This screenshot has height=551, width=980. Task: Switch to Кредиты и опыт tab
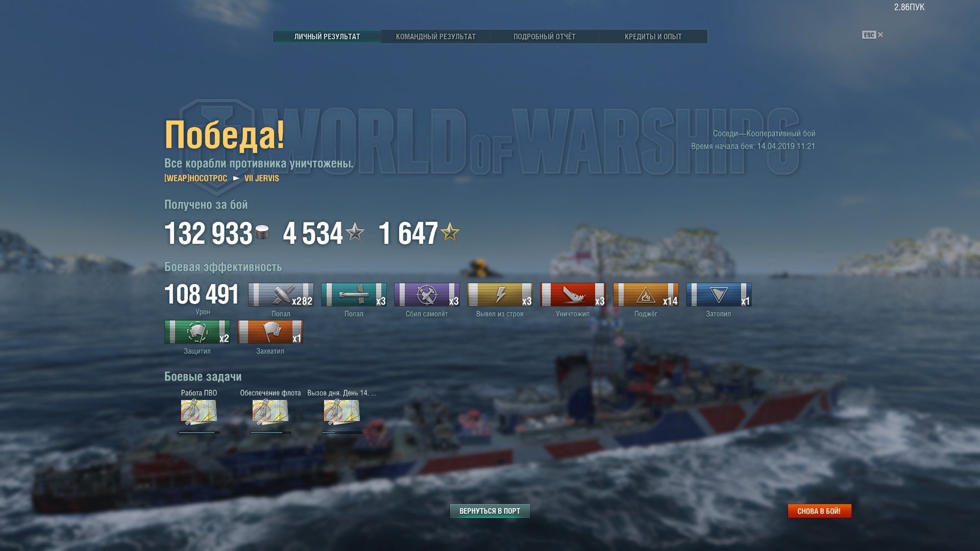click(653, 37)
